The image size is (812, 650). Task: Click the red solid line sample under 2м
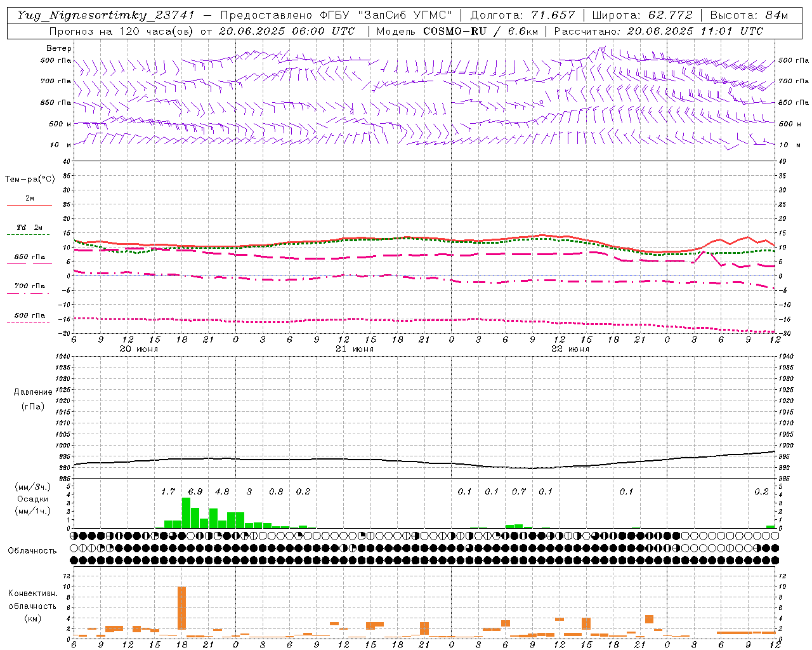coord(30,205)
